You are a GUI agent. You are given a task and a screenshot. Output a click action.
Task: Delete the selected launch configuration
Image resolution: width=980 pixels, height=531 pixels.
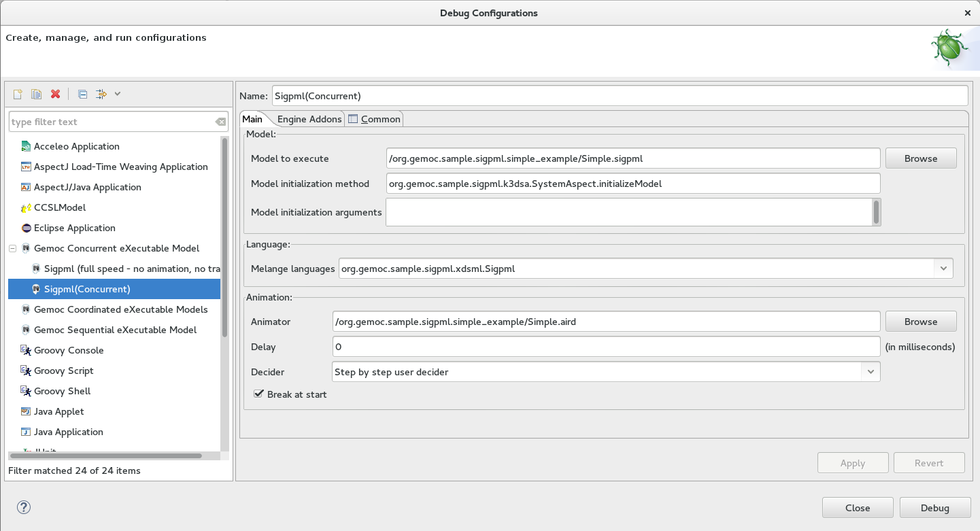click(x=55, y=94)
